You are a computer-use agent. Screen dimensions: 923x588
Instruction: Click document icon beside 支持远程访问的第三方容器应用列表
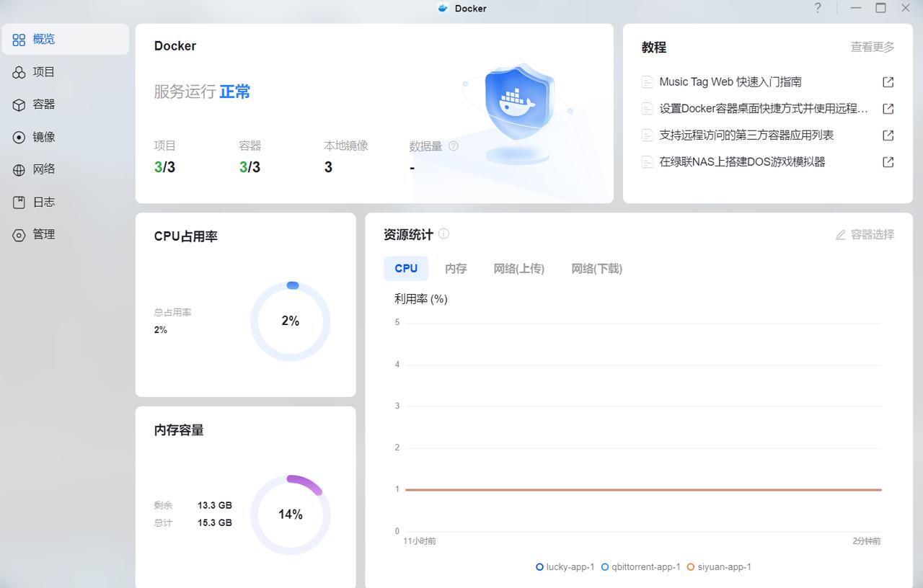click(x=648, y=135)
